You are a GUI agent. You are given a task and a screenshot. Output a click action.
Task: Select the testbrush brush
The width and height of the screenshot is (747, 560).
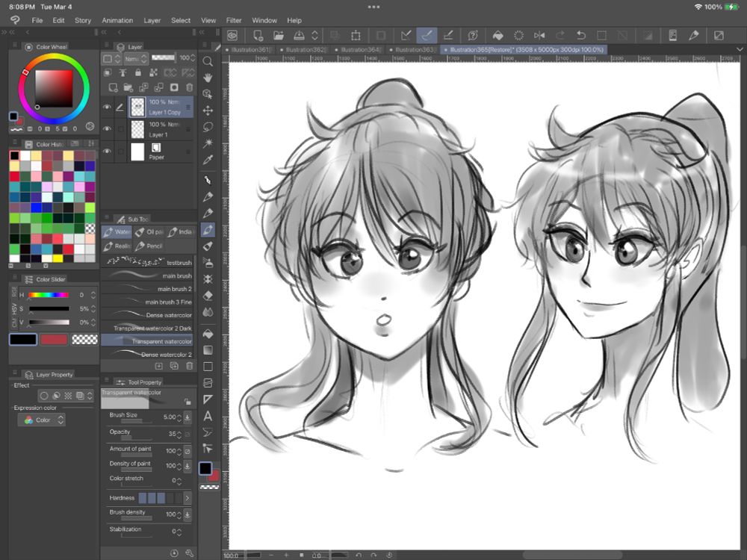click(147, 262)
